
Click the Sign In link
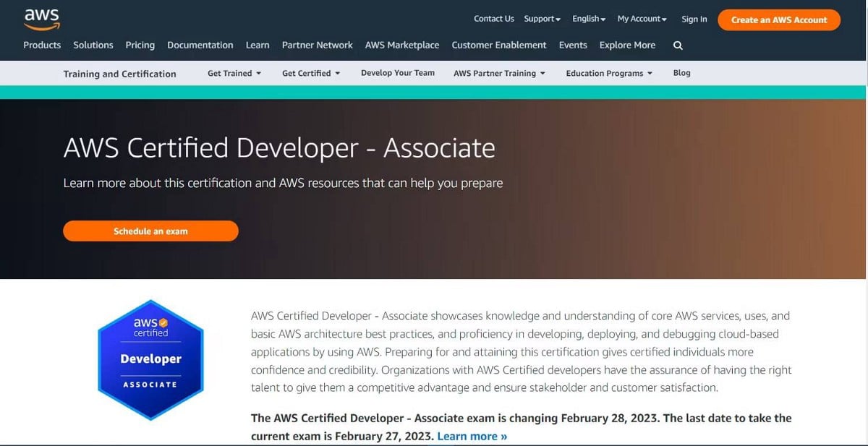pyautogui.click(x=694, y=19)
